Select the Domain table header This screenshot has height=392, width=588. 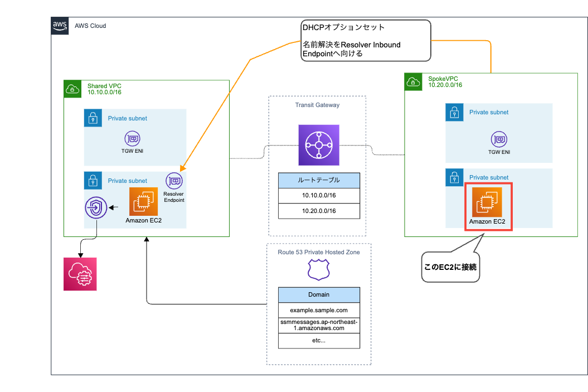tap(318, 294)
